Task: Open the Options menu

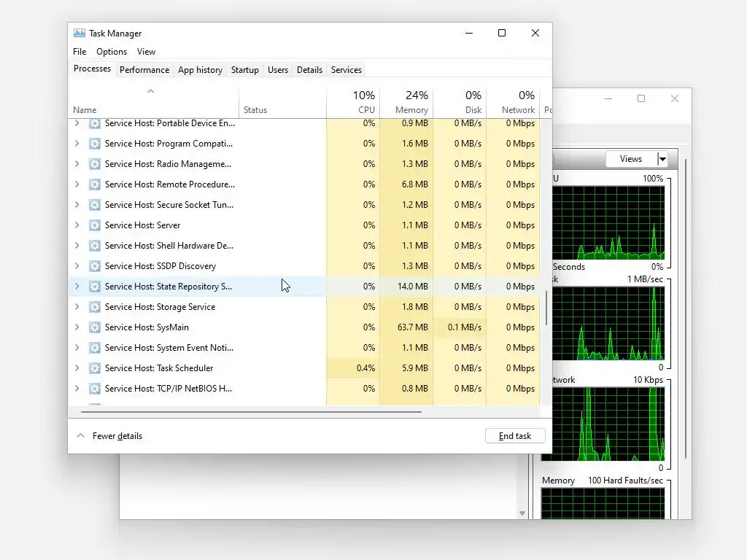Action: pyautogui.click(x=112, y=52)
